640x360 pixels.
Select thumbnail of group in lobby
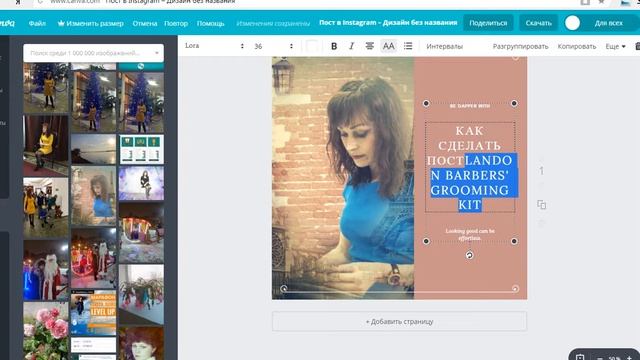46,208
